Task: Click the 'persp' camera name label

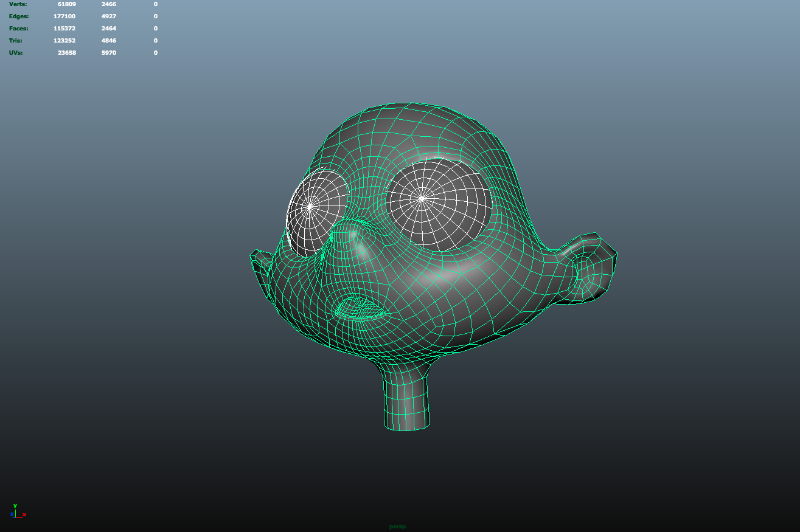Action: (397, 527)
